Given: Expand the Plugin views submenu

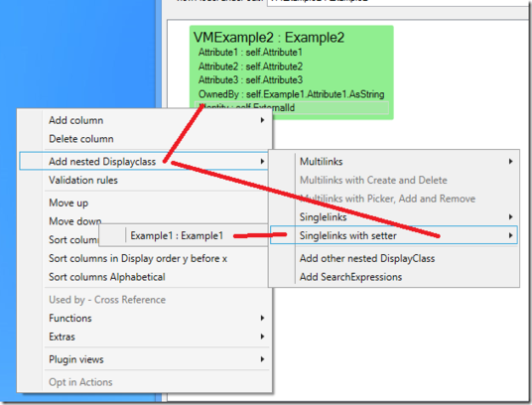Looking at the screenshot, I should tap(145, 359).
